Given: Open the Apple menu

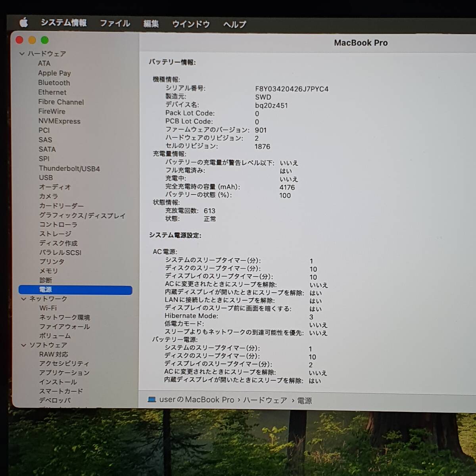Looking at the screenshot, I should pos(24,23).
